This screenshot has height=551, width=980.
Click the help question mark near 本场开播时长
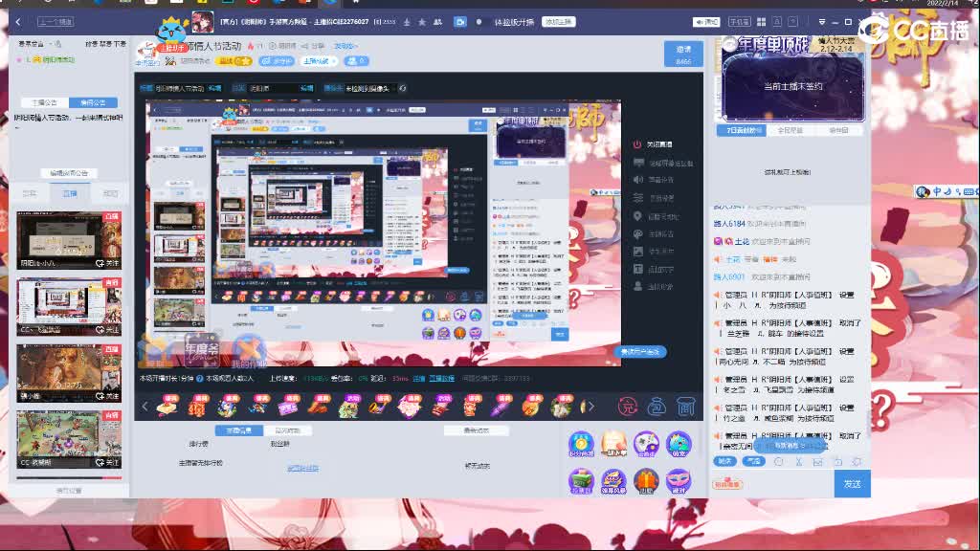[x=200, y=379]
